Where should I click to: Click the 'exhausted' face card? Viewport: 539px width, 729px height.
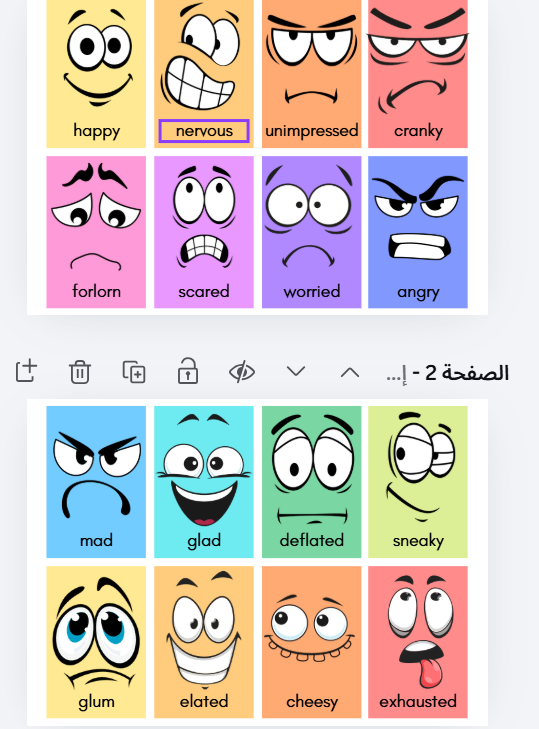coord(418,642)
